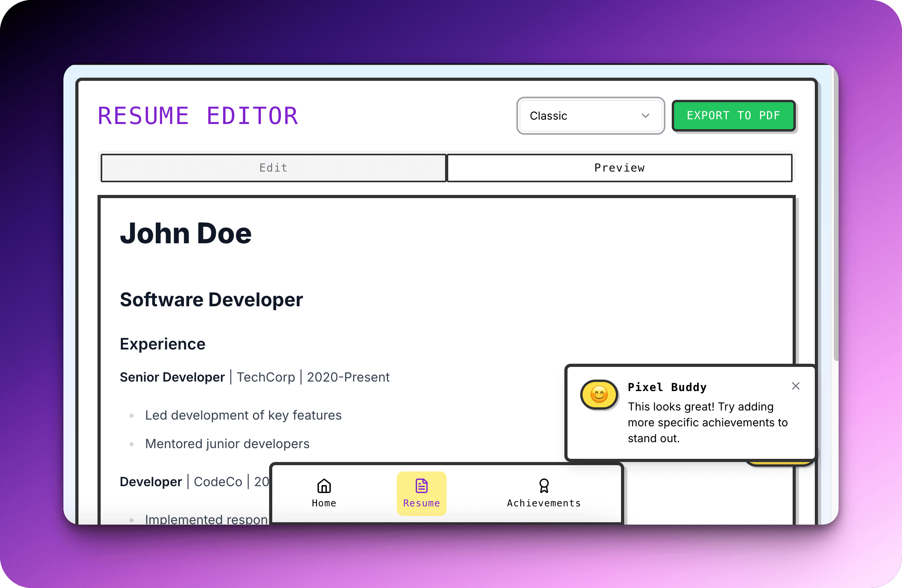Click the Pixel Buddy tip message

(708, 422)
